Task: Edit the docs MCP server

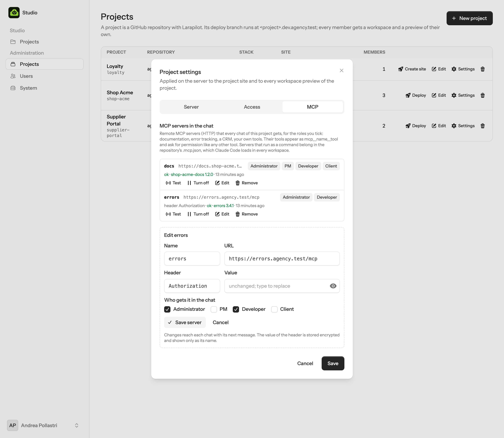Action: [222, 183]
